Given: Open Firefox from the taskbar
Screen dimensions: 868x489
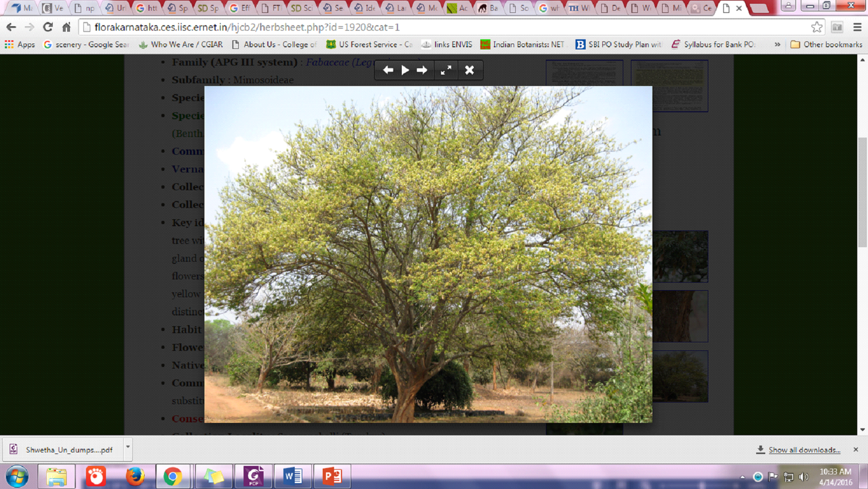Looking at the screenshot, I should (x=134, y=476).
